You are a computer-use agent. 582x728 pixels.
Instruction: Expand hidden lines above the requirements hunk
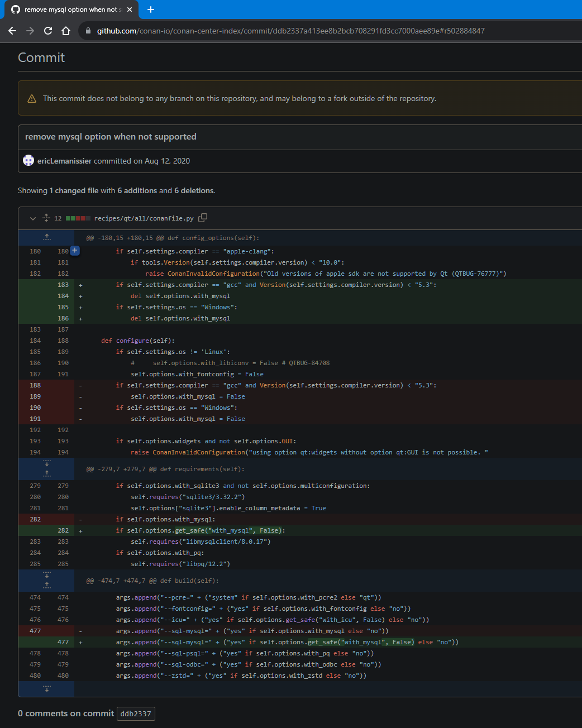(46, 473)
